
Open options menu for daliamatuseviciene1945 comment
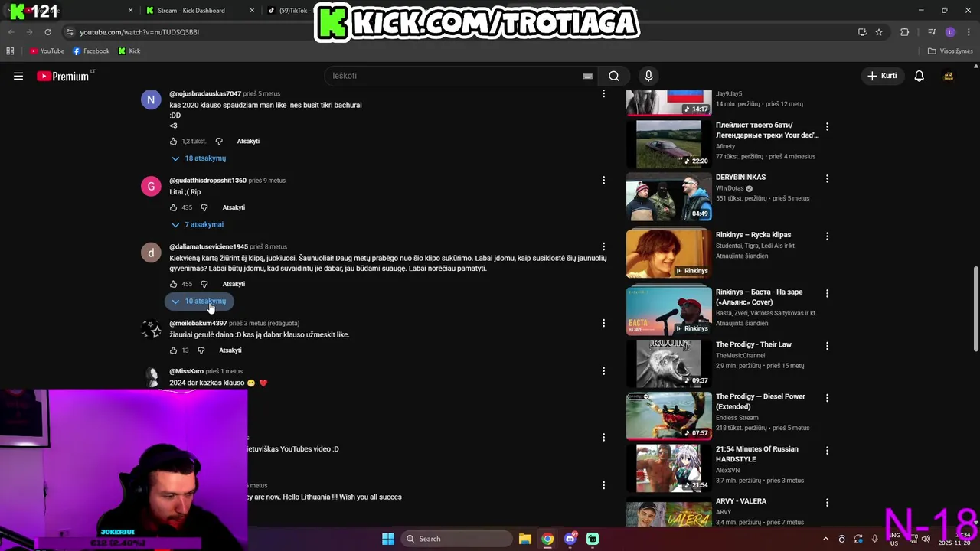[x=603, y=246]
